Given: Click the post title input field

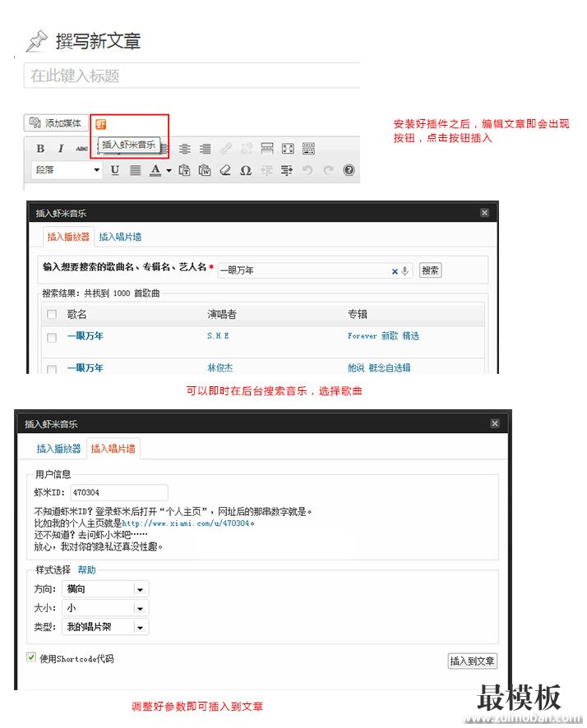Looking at the screenshot, I should coord(192,76).
